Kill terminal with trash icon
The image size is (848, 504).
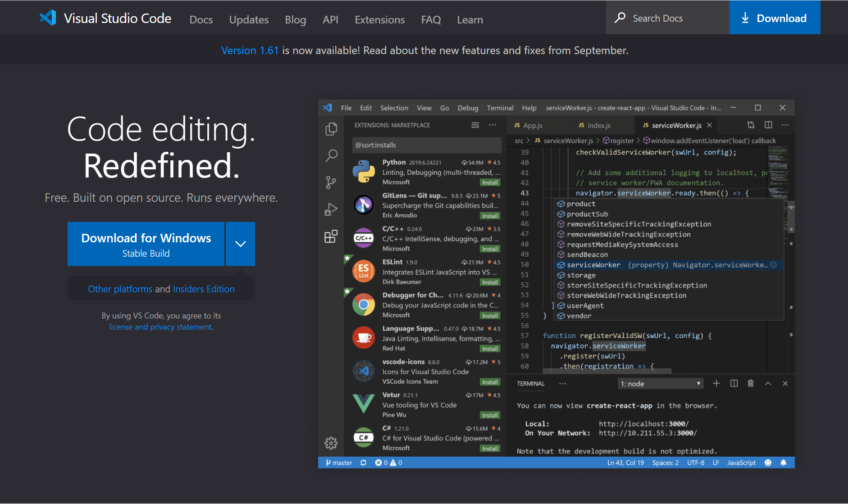click(751, 383)
